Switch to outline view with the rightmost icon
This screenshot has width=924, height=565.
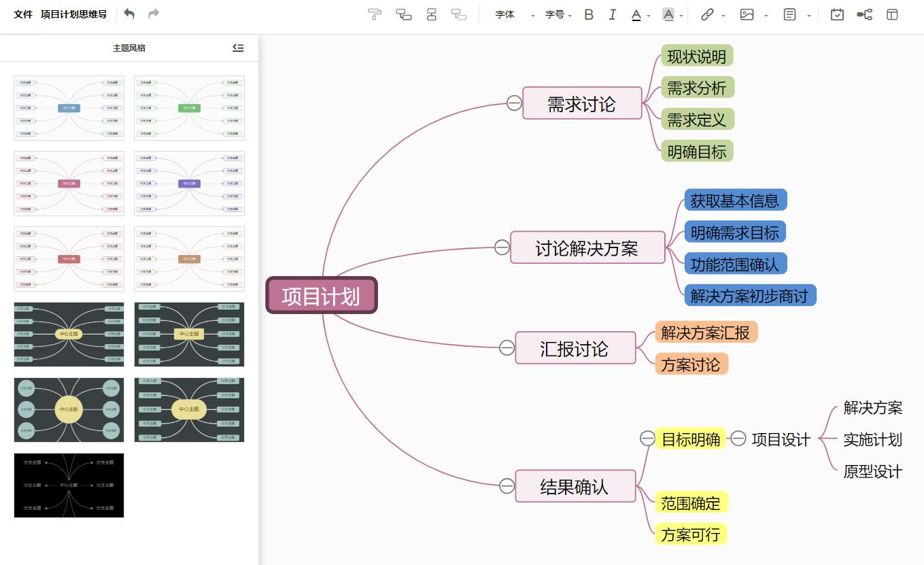click(x=892, y=14)
